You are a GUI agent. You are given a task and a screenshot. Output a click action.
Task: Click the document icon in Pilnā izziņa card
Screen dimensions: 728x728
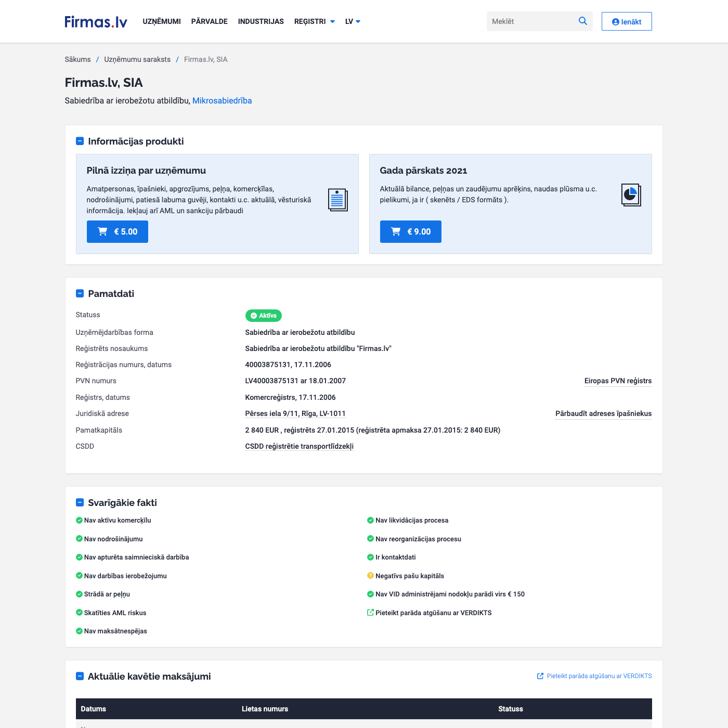coord(337,200)
